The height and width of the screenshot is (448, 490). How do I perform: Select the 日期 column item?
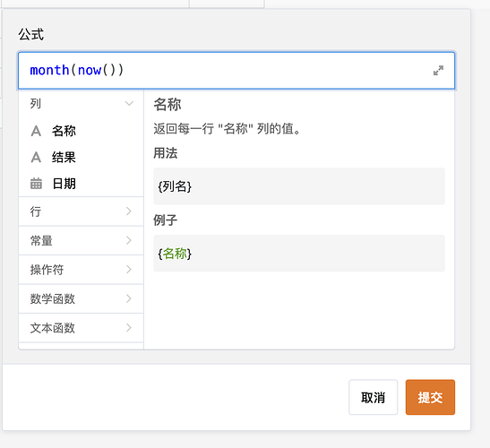[x=81, y=184]
